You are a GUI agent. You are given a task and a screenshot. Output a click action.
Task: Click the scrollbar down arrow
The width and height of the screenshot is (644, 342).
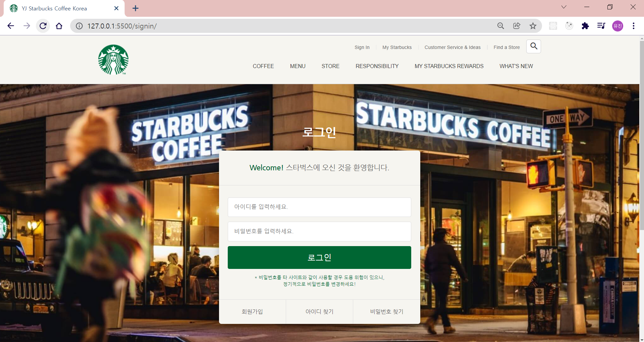pyautogui.click(x=642, y=340)
